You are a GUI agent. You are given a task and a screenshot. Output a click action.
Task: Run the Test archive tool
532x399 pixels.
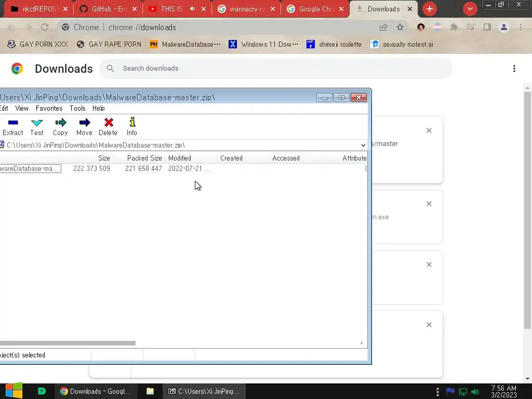pos(37,127)
